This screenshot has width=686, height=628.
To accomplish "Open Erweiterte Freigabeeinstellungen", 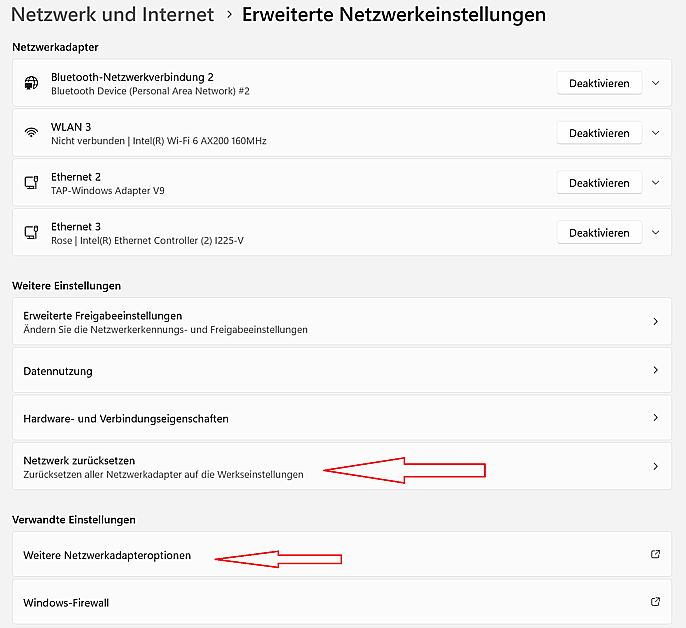I will (x=342, y=322).
